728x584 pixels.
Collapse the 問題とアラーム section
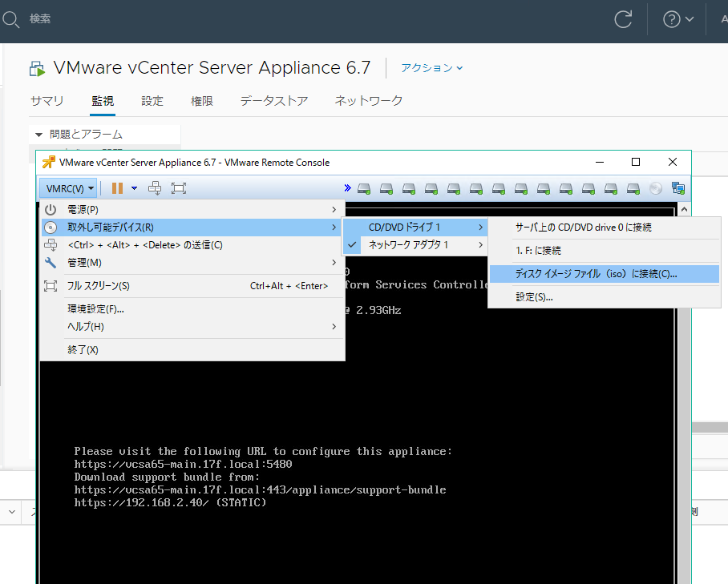coord(39,135)
